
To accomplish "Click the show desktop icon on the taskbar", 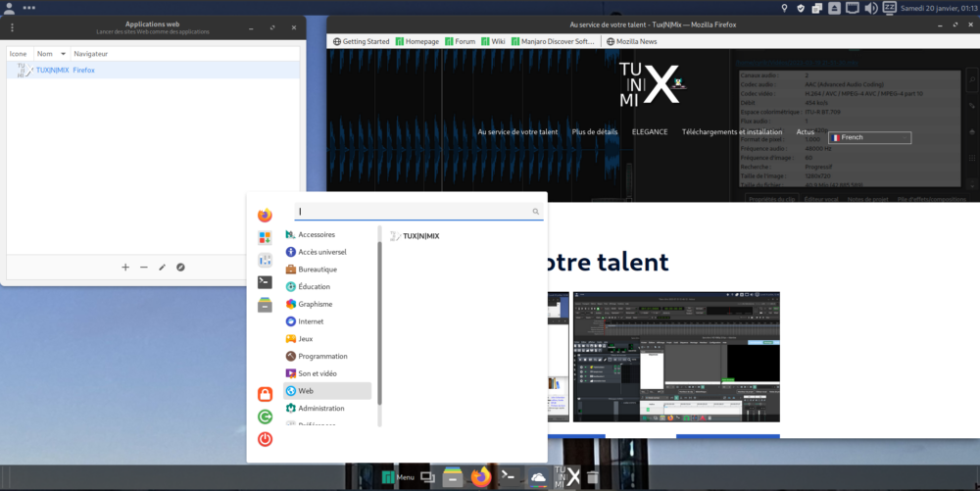I will click(x=428, y=477).
